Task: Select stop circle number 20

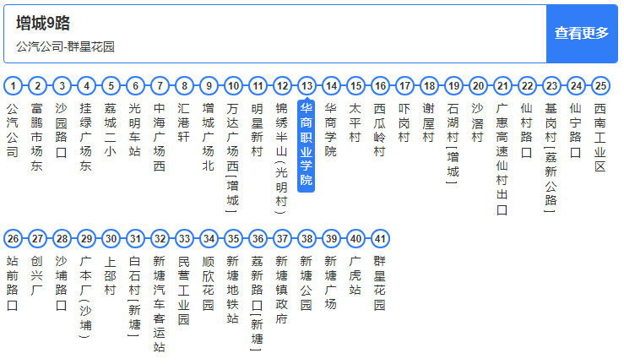Action: pyautogui.click(x=478, y=85)
